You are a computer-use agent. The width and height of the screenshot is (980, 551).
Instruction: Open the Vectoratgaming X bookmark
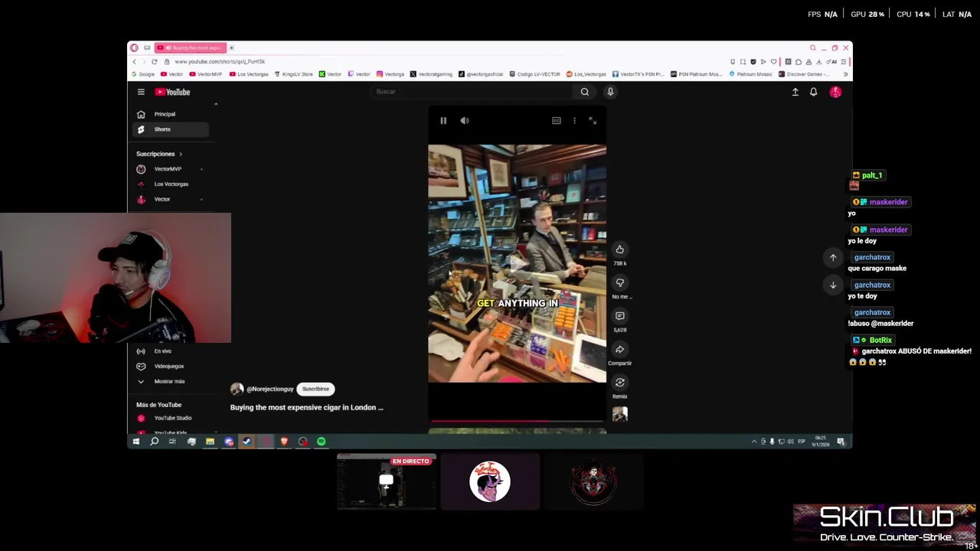point(431,74)
